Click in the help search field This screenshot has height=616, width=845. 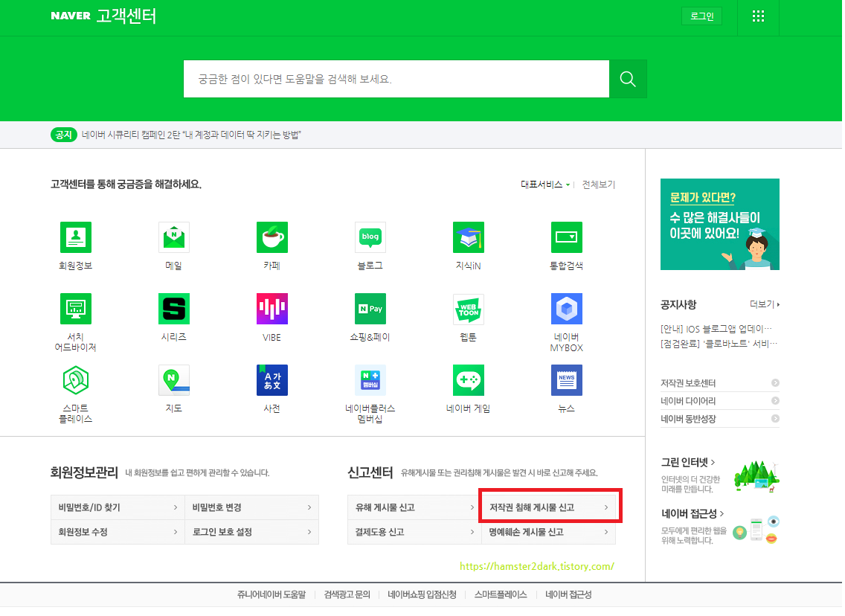[396, 79]
